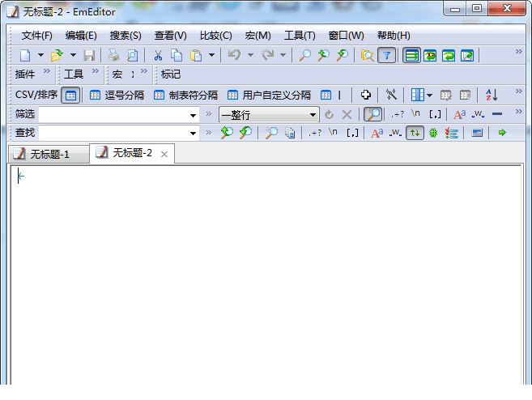This screenshot has height=400, width=532.
Task: Open the 宏(M) menu
Action: click(257, 36)
